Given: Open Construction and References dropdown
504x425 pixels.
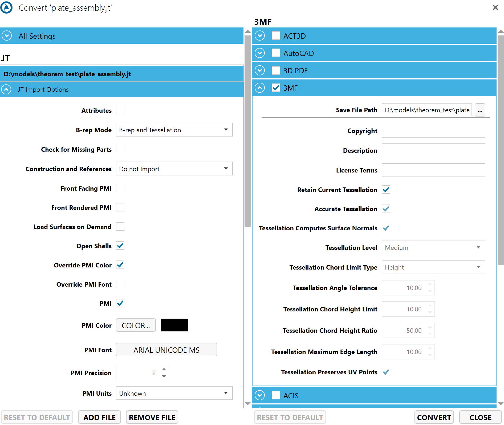Looking at the screenshot, I should [x=174, y=169].
